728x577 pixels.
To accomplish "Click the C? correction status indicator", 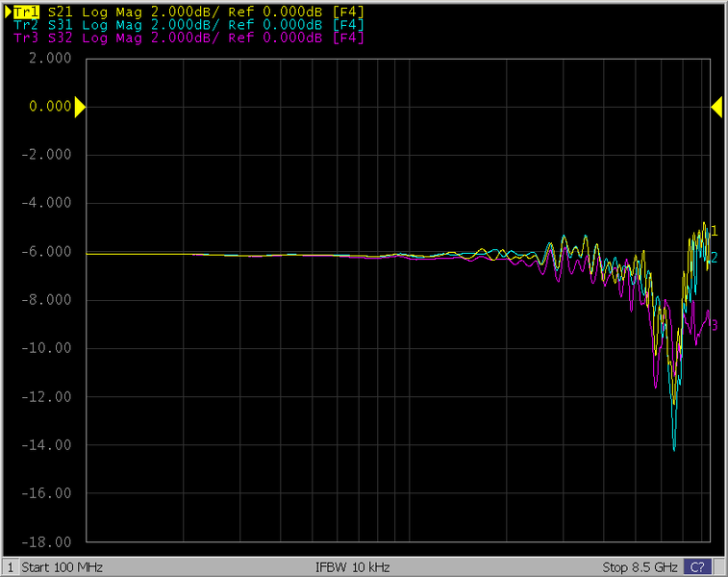I will tap(697, 567).
